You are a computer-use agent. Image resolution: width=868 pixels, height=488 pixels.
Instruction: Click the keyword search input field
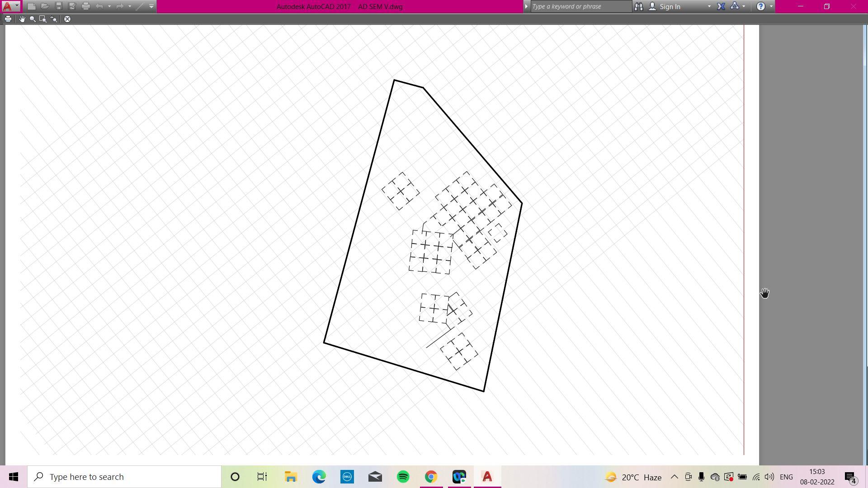[x=580, y=6]
